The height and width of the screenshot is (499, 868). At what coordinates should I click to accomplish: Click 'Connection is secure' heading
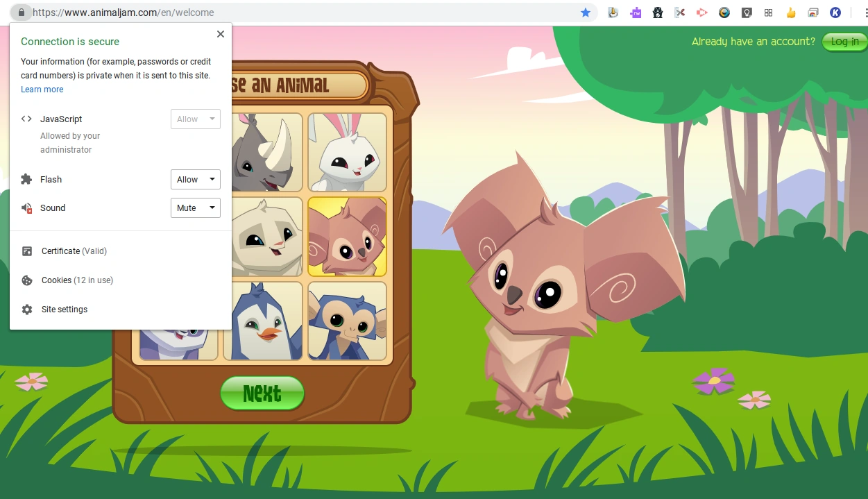(70, 42)
